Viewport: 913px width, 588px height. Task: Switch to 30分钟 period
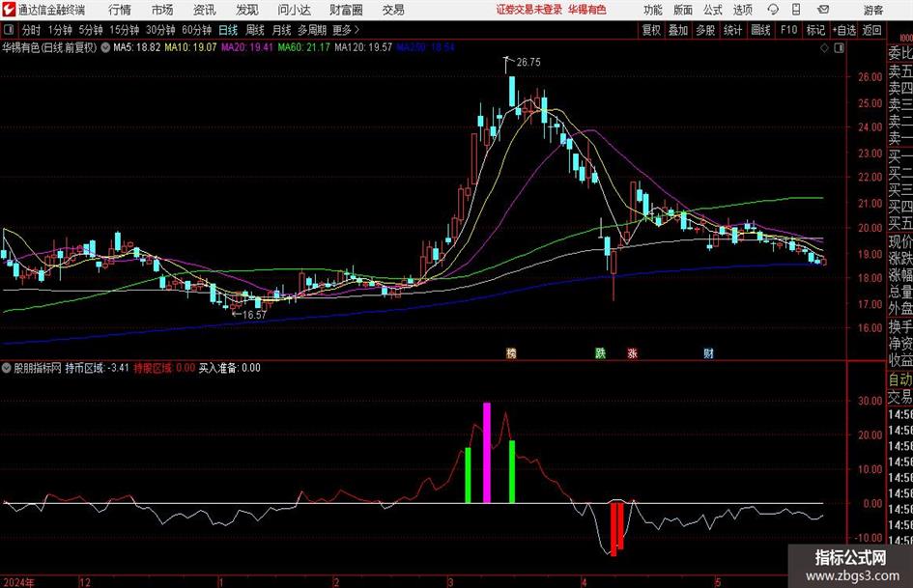(x=160, y=30)
